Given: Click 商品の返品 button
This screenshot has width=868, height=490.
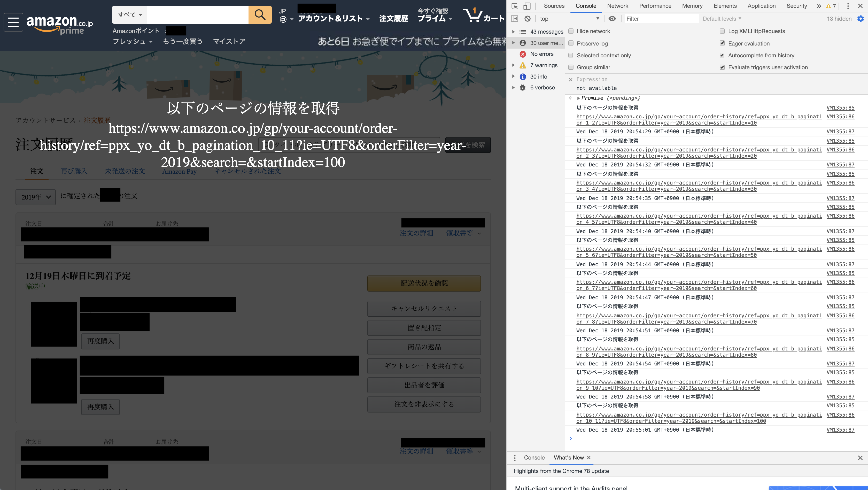Looking at the screenshot, I should (424, 347).
